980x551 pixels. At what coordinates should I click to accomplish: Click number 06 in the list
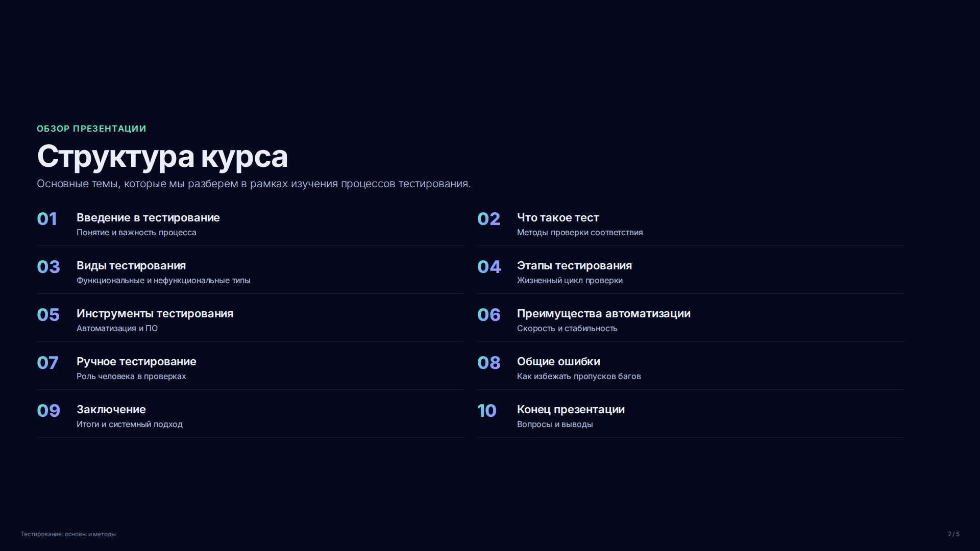pyautogui.click(x=489, y=315)
